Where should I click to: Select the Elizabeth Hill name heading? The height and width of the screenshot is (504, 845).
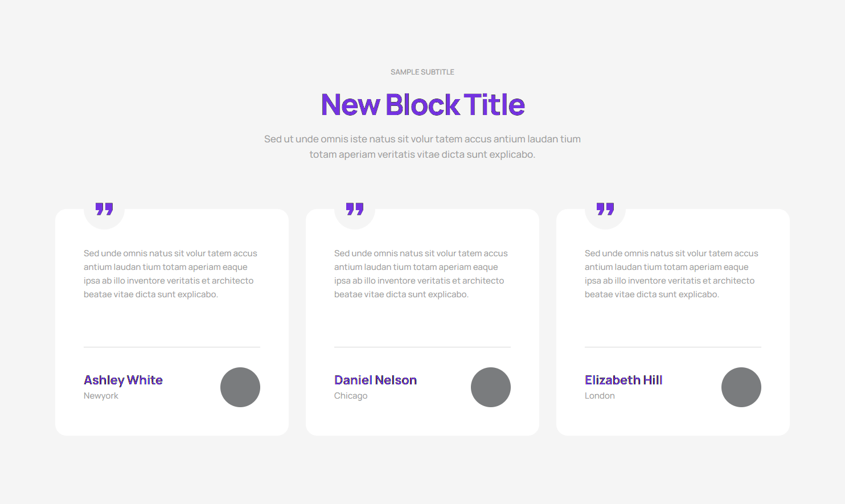[x=624, y=380]
